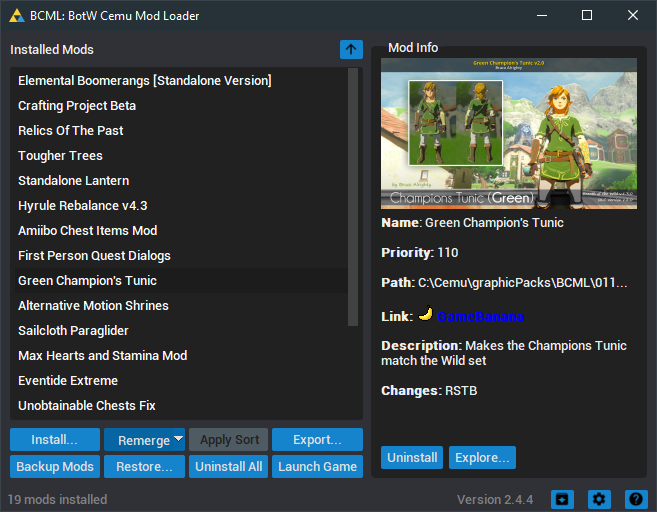Select Hyrule Rebalance v4.3 mod
Image resolution: width=657 pixels, height=512 pixels.
tap(181, 206)
